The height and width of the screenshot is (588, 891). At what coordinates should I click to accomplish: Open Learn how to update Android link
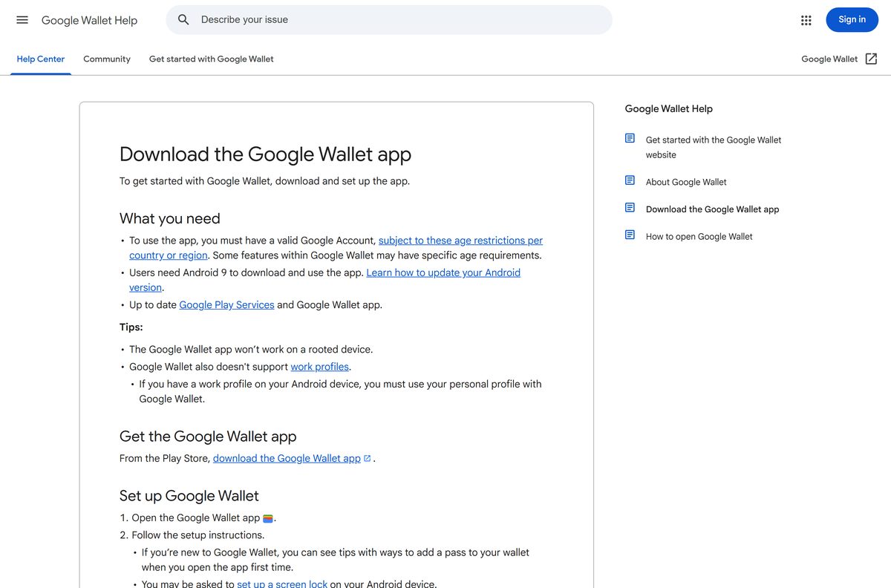click(324, 280)
